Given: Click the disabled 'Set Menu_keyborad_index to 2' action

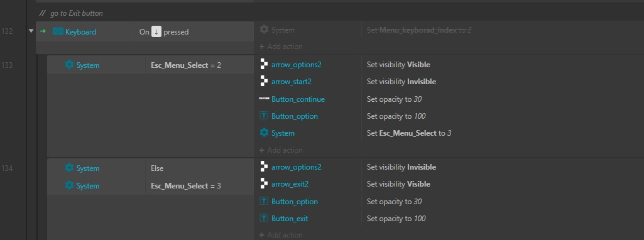Looking at the screenshot, I should [x=419, y=30].
